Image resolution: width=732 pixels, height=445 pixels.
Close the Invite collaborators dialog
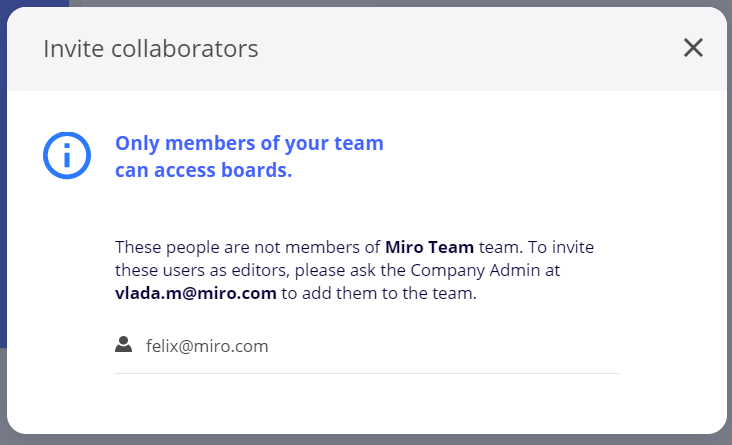[693, 47]
